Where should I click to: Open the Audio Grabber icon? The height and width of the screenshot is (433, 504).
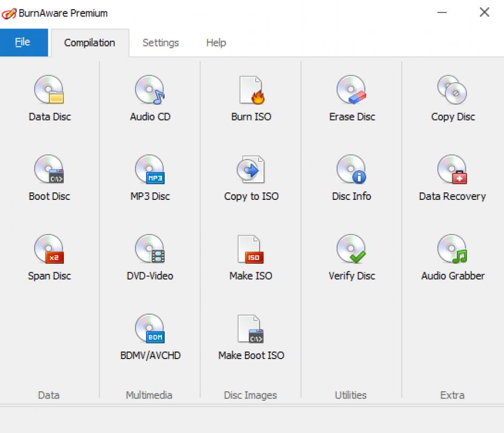pos(452,249)
